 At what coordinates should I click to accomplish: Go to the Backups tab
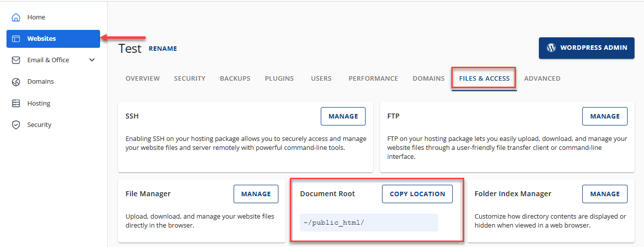[x=235, y=79]
